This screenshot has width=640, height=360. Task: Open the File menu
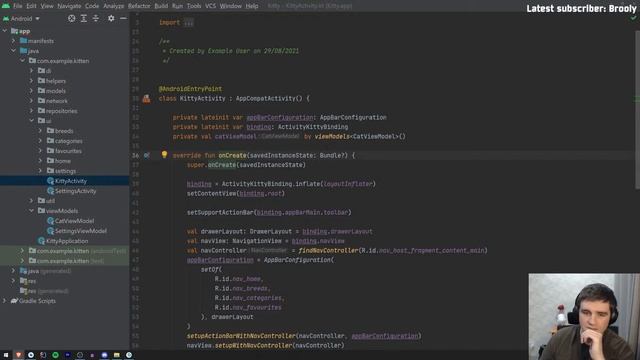pyautogui.click(x=18, y=6)
